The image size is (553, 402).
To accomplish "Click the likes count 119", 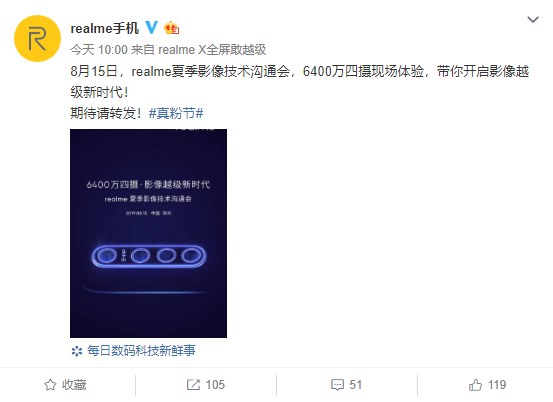I will click(x=497, y=385).
